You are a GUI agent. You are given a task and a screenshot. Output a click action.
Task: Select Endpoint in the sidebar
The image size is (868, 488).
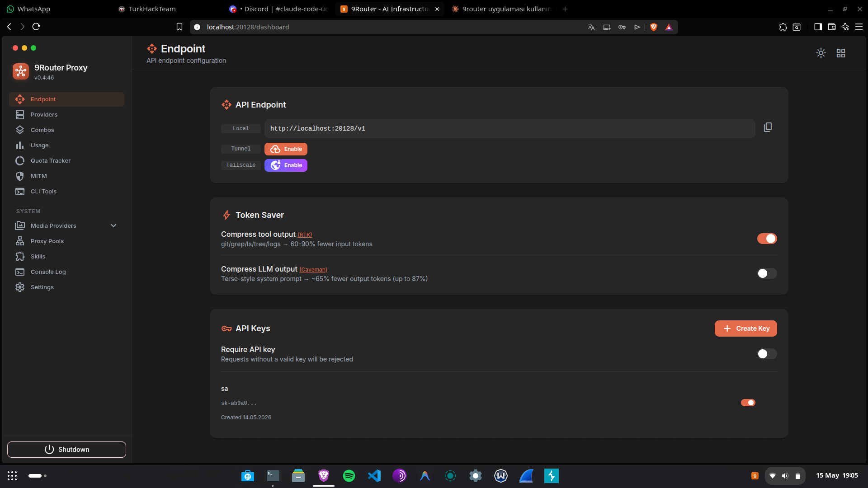click(66, 99)
